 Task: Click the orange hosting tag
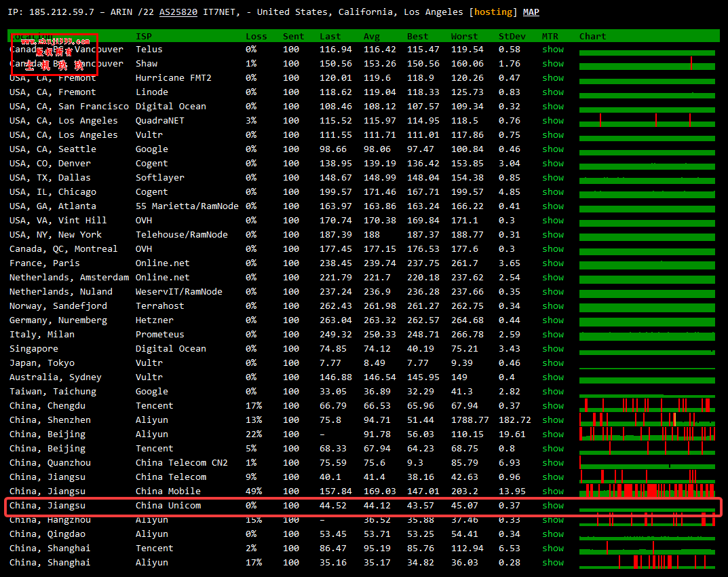tap(493, 12)
